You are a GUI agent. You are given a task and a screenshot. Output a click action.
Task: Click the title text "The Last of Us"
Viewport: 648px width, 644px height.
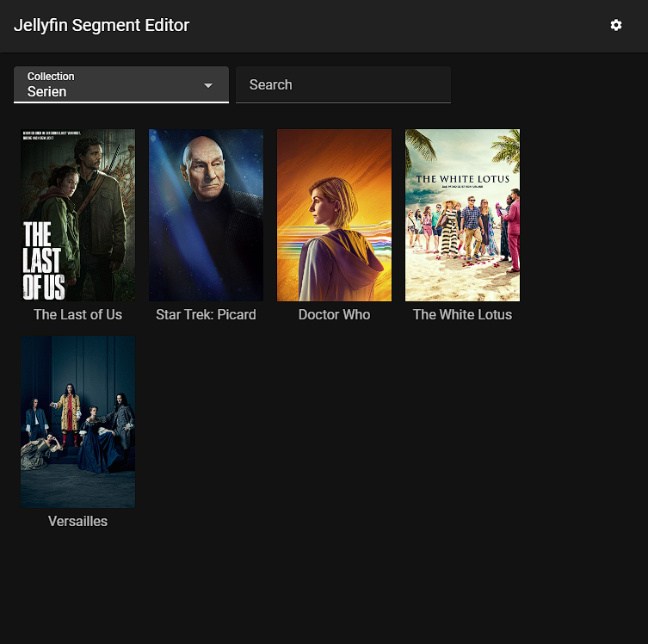coord(78,314)
